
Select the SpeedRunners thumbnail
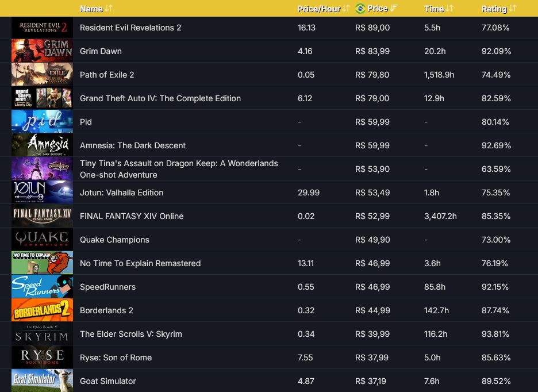(42, 287)
